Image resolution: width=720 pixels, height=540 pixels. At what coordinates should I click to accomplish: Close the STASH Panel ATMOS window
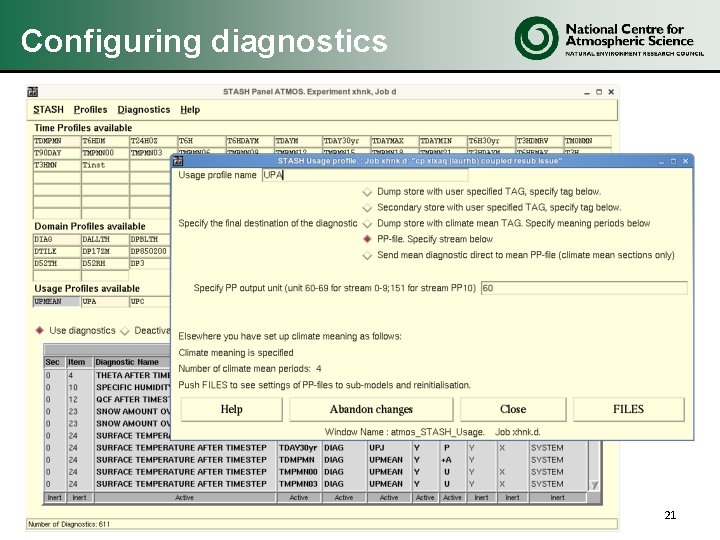pos(611,92)
